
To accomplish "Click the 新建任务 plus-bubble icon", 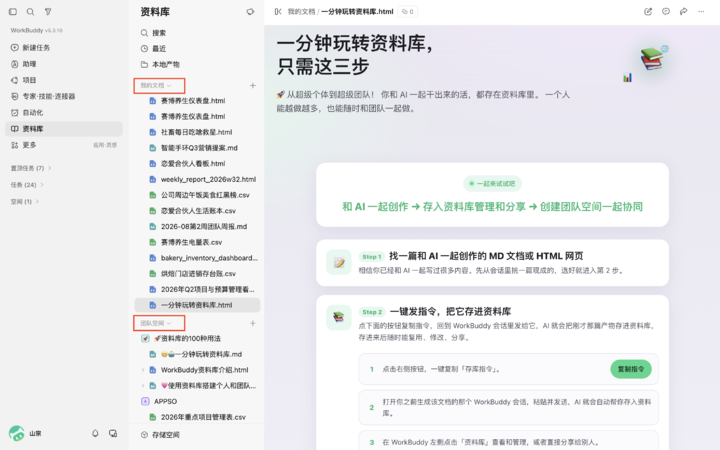I will (15, 48).
